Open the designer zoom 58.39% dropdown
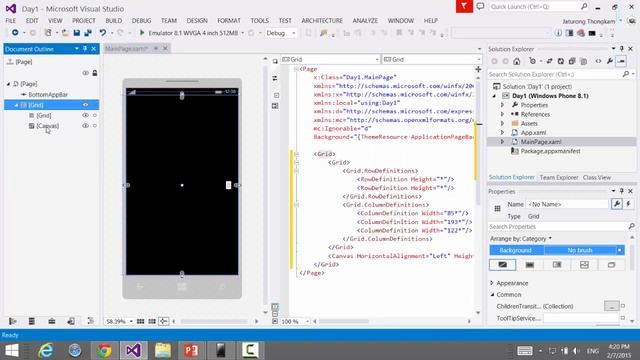This screenshot has width=640, height=360. pyautogui.click(x=131, y=321)
